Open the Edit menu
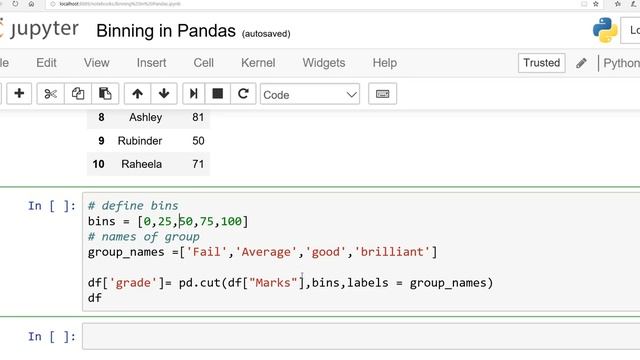 click(x=46, y=63)
